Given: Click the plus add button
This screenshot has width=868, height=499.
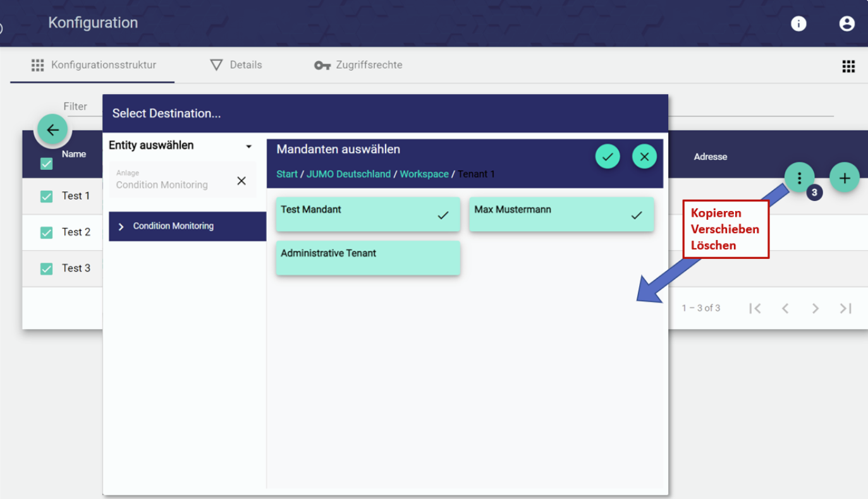Looking at the screenshot, I should (x=844, y=177).
